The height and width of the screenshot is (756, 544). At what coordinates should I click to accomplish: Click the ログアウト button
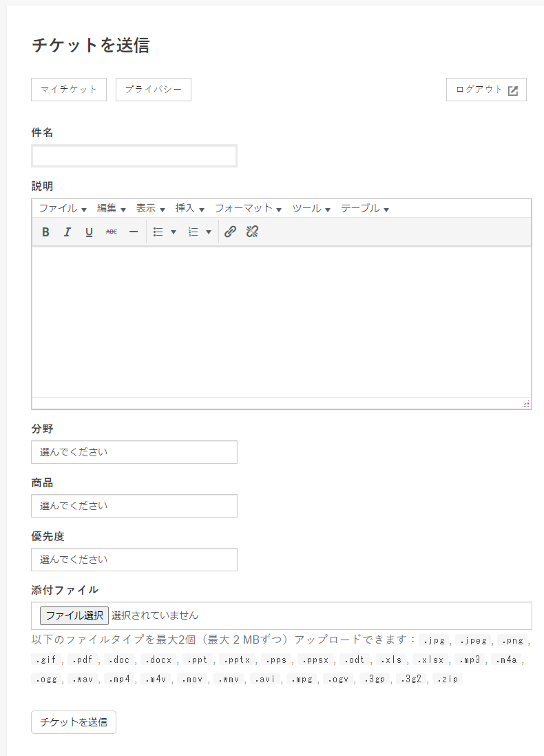487,90
